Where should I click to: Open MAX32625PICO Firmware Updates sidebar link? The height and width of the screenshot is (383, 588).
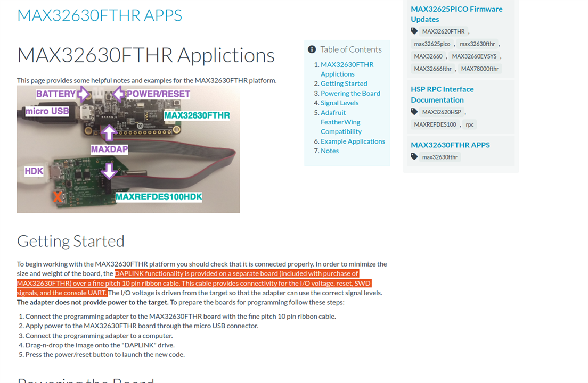point(456,14)
